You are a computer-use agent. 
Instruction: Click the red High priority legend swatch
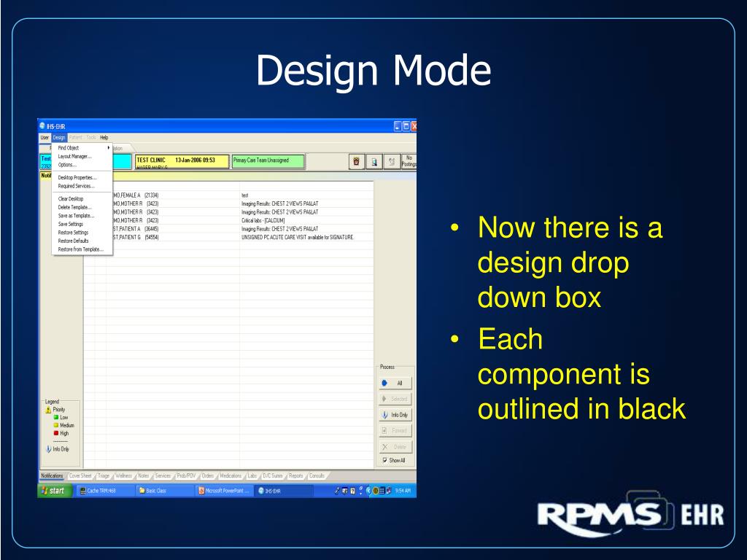pyautogui.click(x=56, y=433)
